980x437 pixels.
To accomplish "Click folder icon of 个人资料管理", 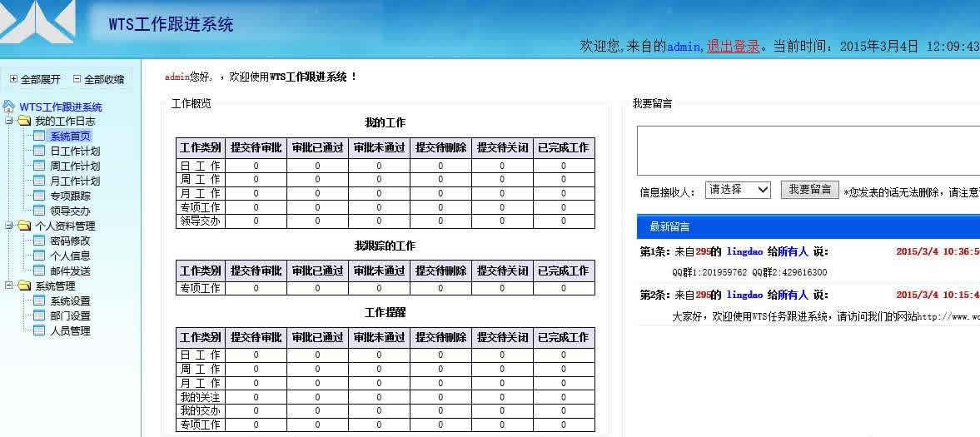I will coord(24,226).
